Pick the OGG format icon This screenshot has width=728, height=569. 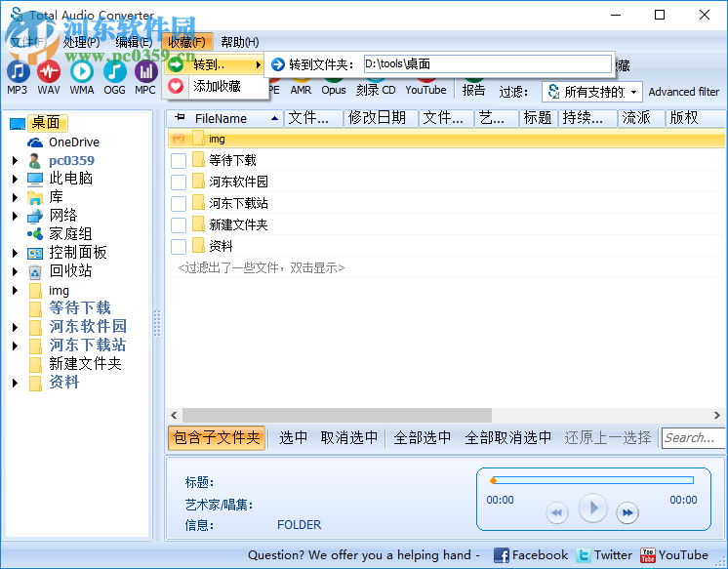(x=114, y=77)
